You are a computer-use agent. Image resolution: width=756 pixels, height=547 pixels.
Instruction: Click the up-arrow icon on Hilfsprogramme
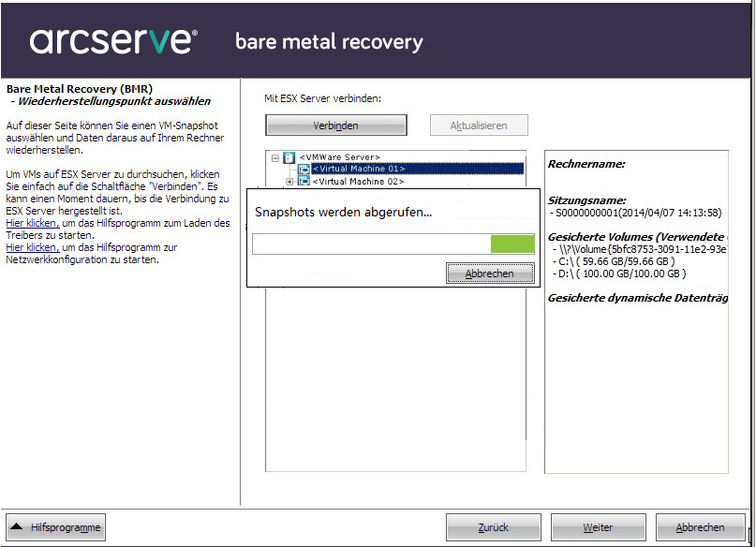point(18,527)
